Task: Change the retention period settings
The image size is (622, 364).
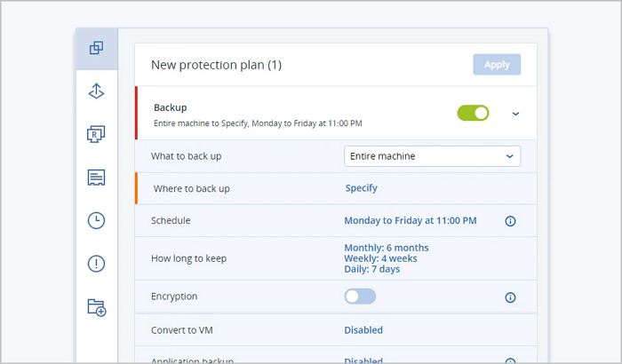Action: click(x=386, y=258)
